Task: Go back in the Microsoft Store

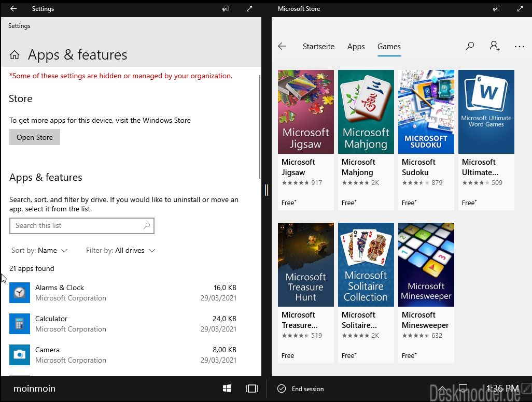Action: tap(282, 46)
